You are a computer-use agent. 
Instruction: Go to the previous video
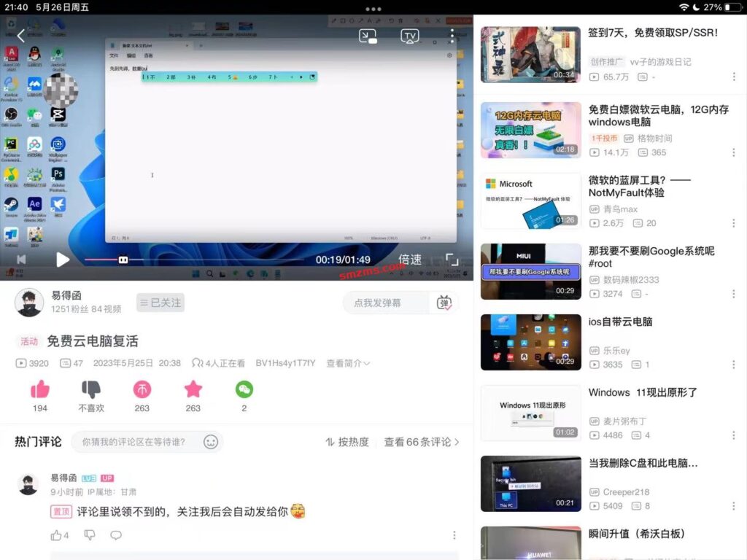pos(21,260)
